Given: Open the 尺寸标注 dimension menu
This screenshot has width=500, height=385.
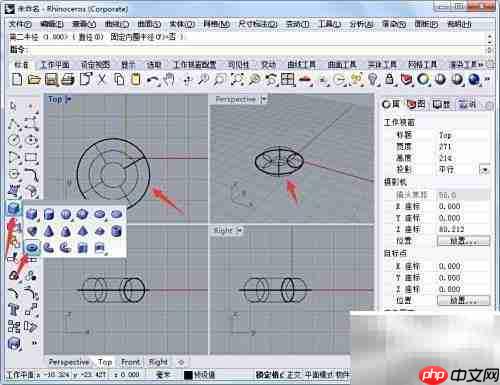Looking at the screenshot, I should click(x=258, y=24).
